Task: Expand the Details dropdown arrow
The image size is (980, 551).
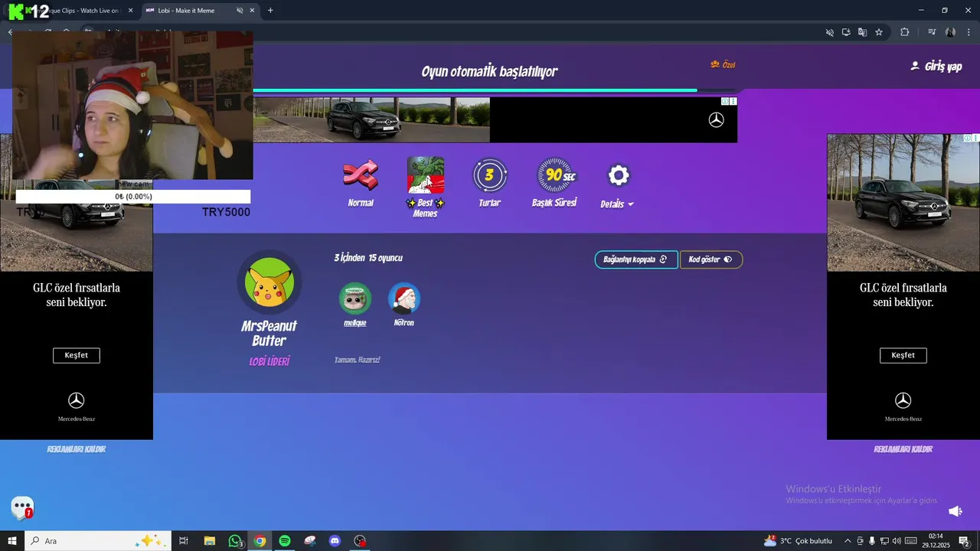Action: tap(631, 205)
